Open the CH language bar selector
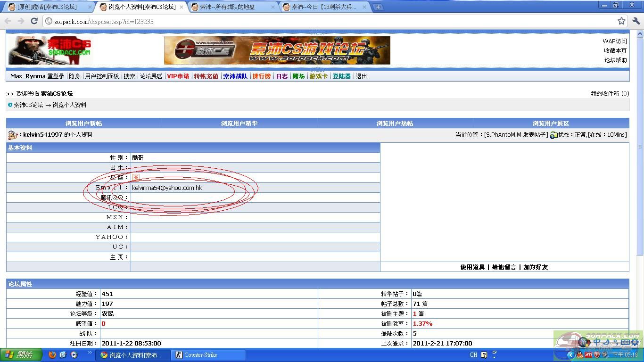 473,355
